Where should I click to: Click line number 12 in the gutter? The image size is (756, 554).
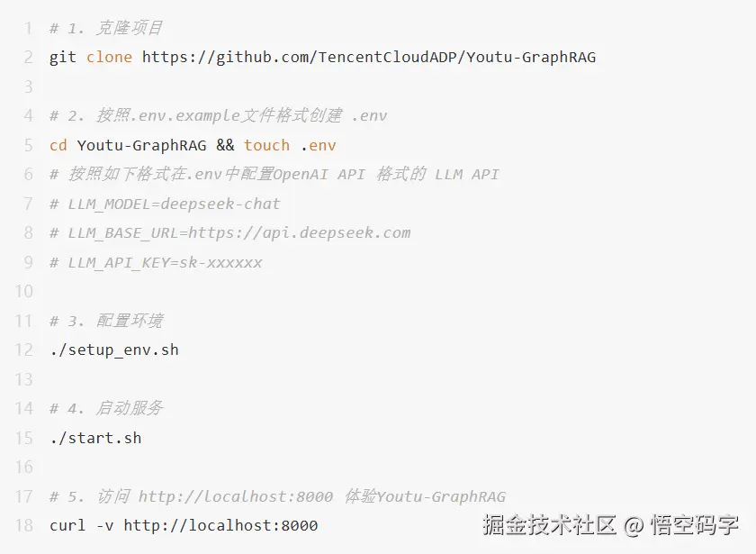(x=23, y=350)
